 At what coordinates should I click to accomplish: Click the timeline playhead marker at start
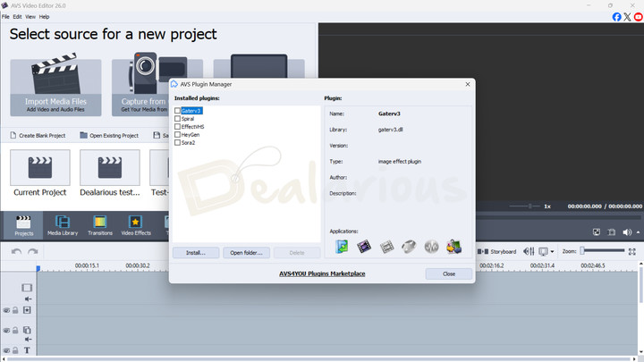[38, 268]
